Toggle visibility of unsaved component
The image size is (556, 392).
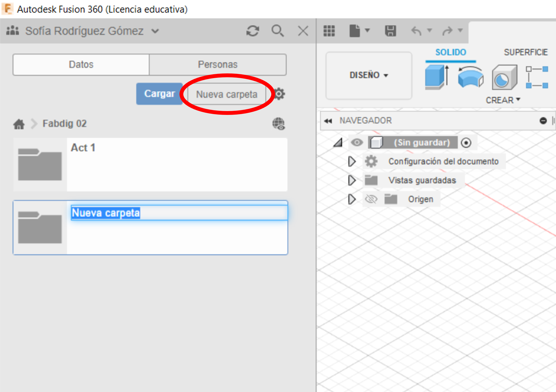(x=357, y=142)
